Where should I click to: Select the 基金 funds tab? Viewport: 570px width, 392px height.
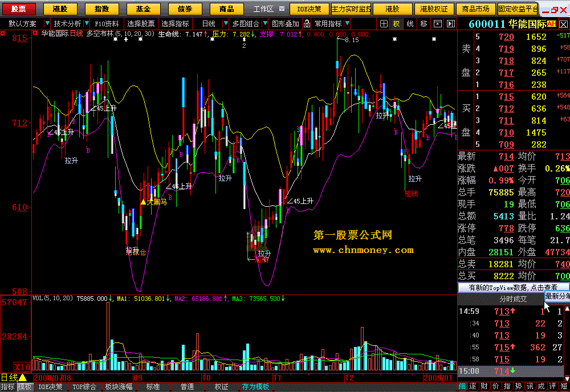pos(143,9)
